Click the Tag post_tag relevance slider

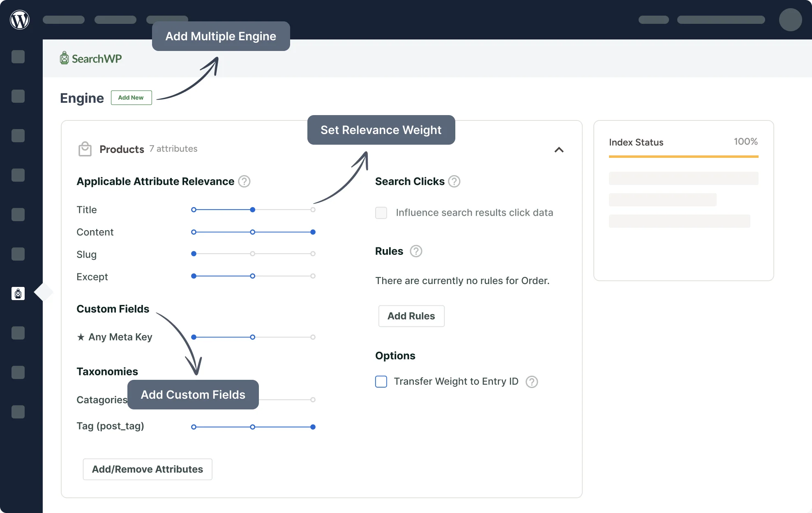point(254,426)
